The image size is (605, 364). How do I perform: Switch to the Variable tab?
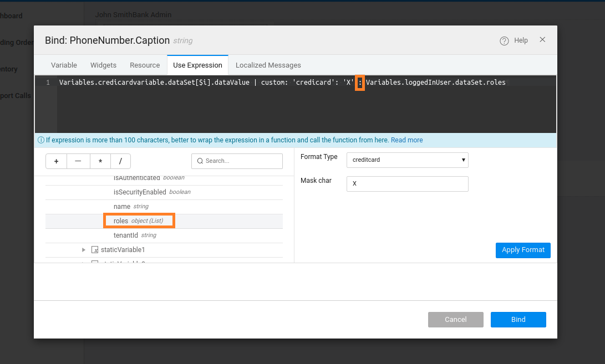click(64, 65)
